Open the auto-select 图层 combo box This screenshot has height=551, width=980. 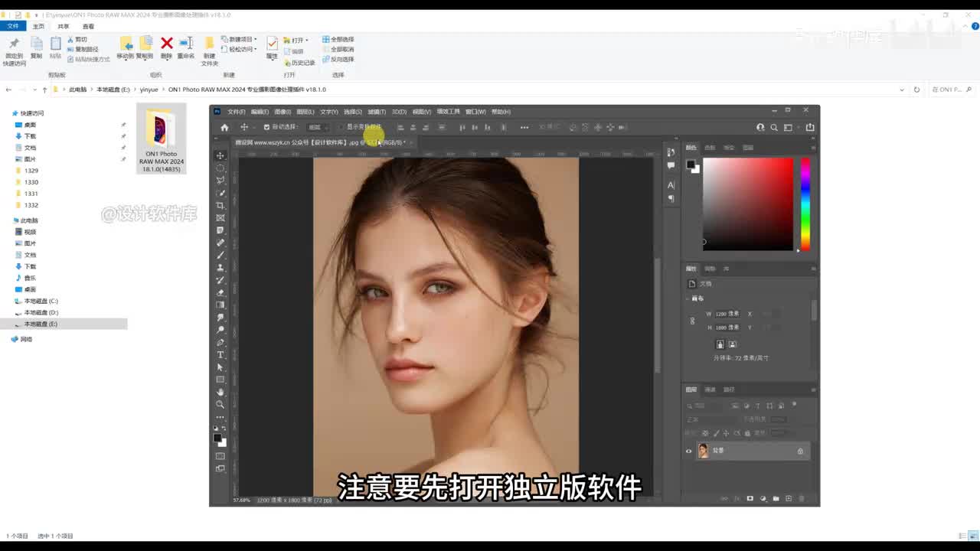pyautogui.click(x=317, y=127)
